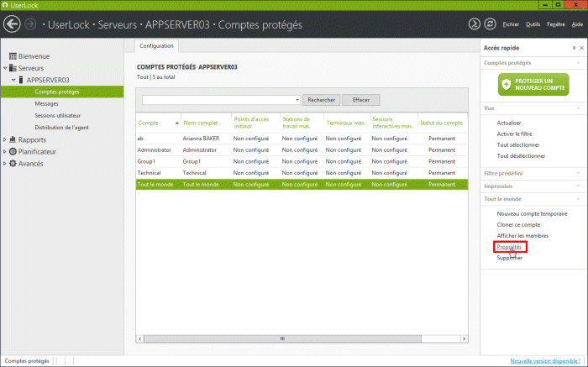Viewport: 588px width, 367px height.
Task: Click the scrollbar left arrow
Action: [x=140, y=338]
